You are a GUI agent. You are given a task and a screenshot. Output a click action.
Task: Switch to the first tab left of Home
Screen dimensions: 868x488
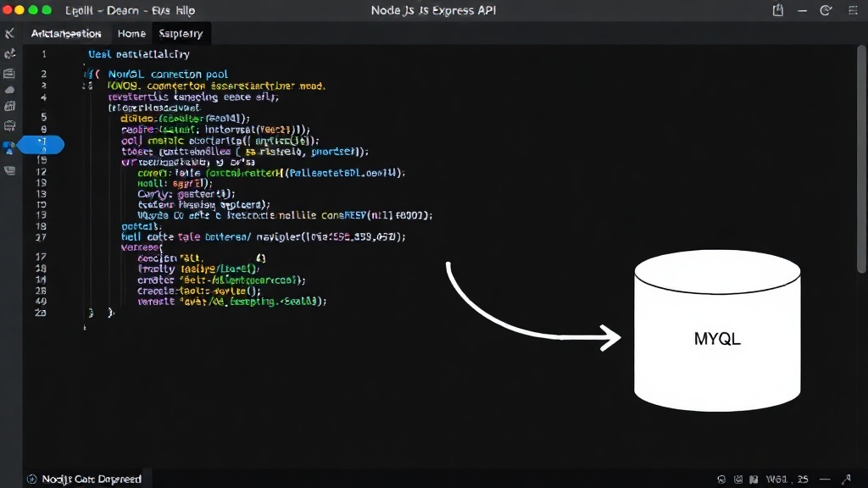click(x=66, y=34)
